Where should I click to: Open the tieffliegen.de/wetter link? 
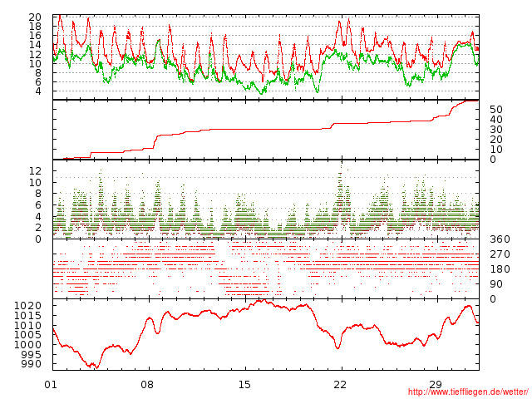pos(468,392)
